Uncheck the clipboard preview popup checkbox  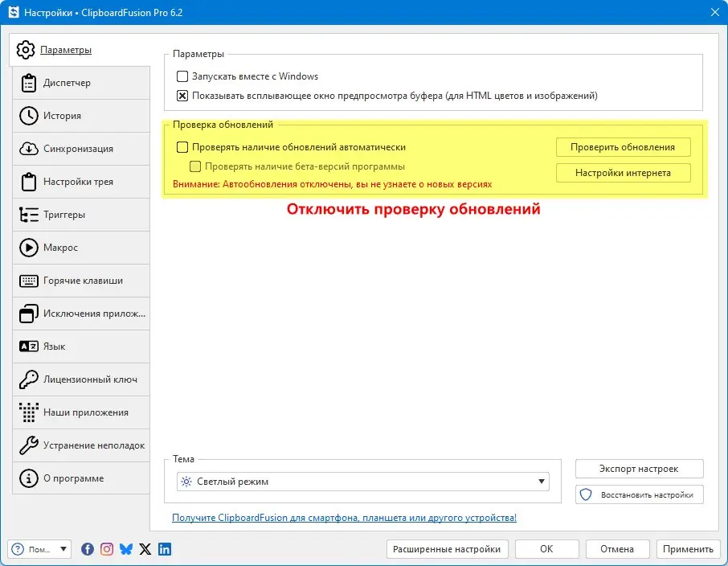point(182,96)
